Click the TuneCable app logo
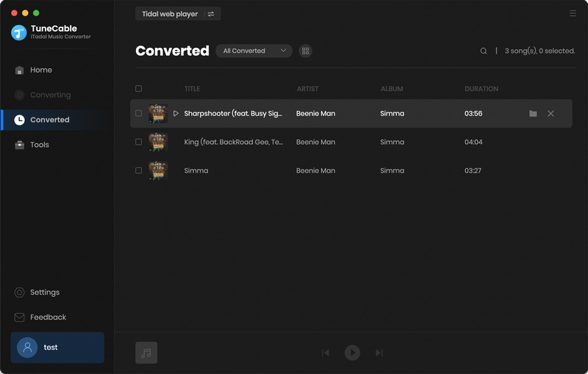Screen dimensions: 588x374 [x=19, y=32]
